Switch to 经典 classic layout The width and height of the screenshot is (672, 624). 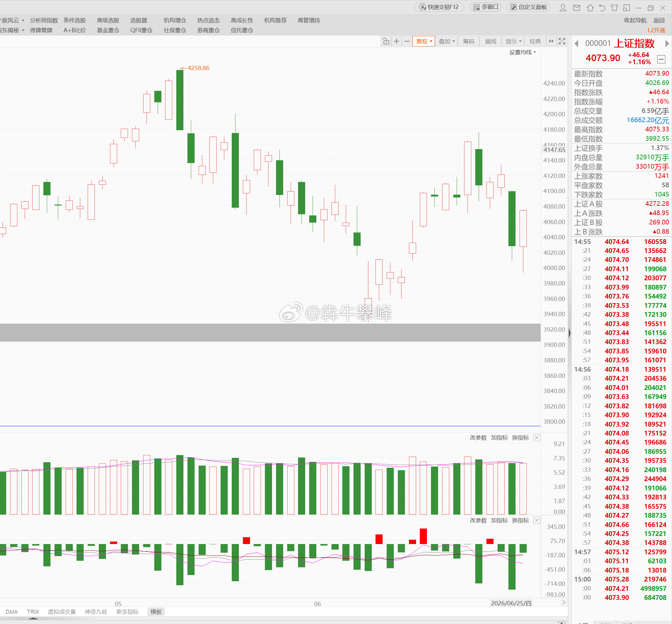535,41
